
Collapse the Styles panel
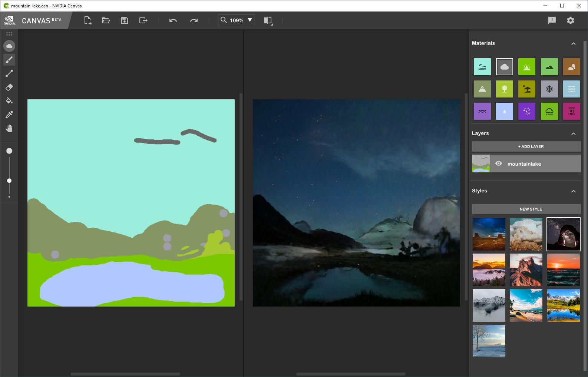(574, 191)
